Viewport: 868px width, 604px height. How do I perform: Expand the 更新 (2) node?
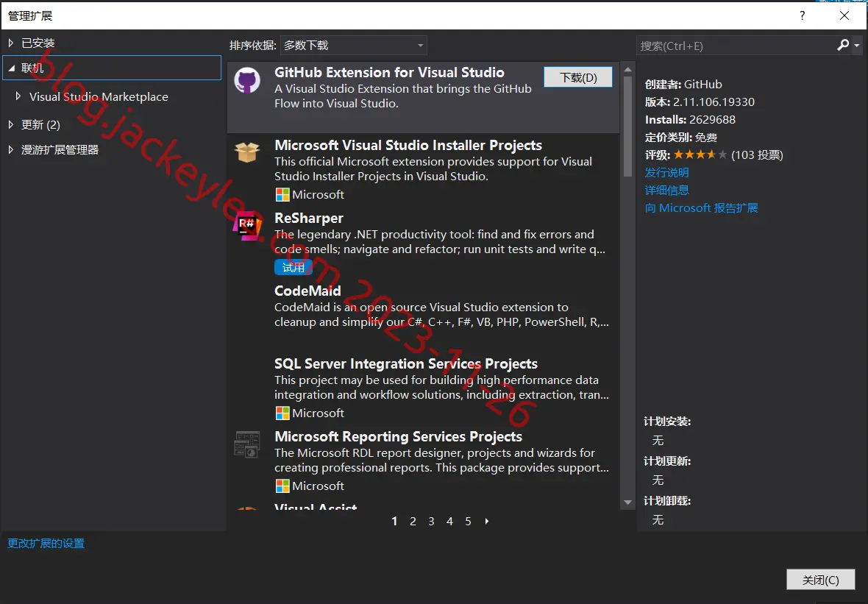tap(10, 124)
